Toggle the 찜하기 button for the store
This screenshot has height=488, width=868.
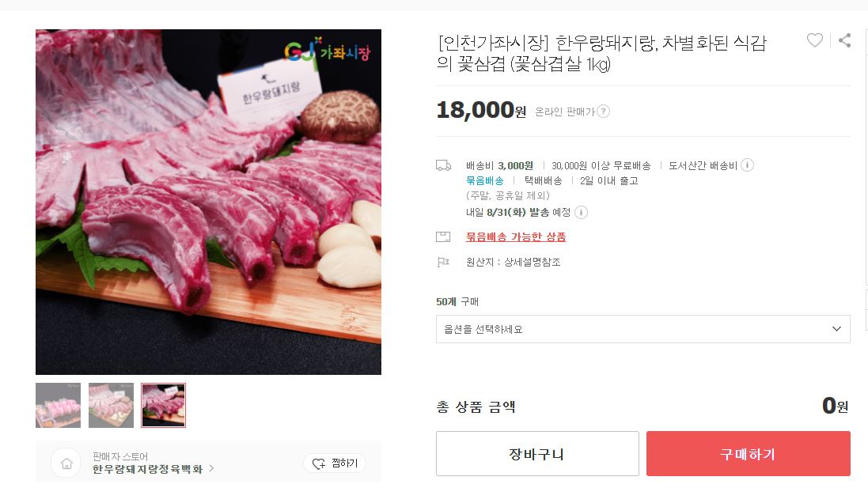[335, 463]
